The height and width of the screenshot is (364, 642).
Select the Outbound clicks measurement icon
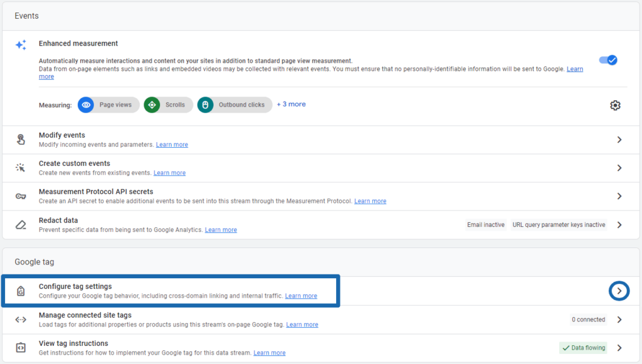tap(205, 105)
